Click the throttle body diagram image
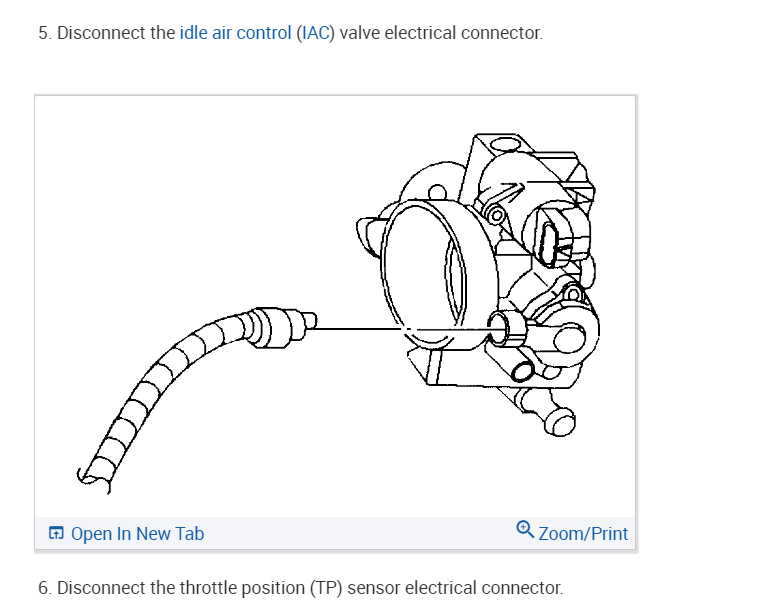Image resolution: width=778 pixels, height=614 pixels. tap(335, 306)
